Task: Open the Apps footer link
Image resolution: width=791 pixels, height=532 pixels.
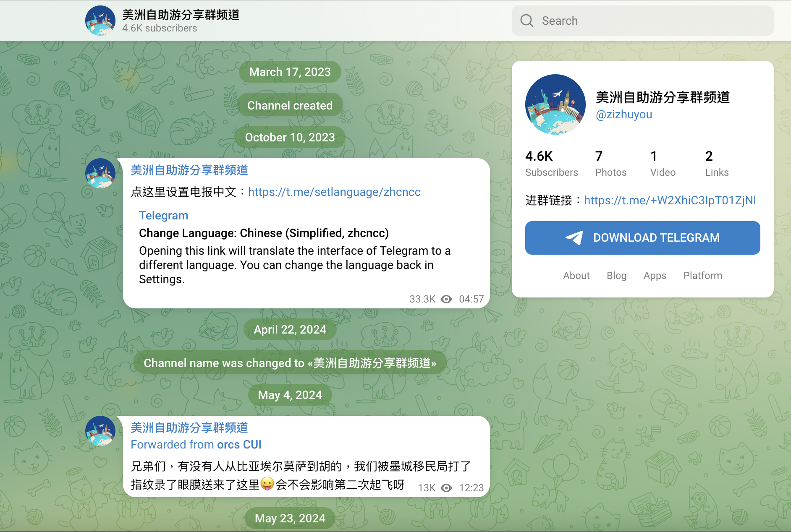Action: pyautogui.click(x=655, y=276)
